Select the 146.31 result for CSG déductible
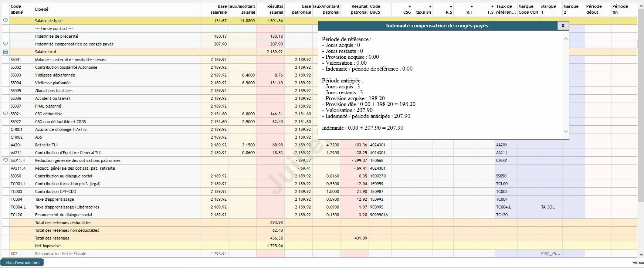Screen dimensions: 644x268 tap(277, 114)
